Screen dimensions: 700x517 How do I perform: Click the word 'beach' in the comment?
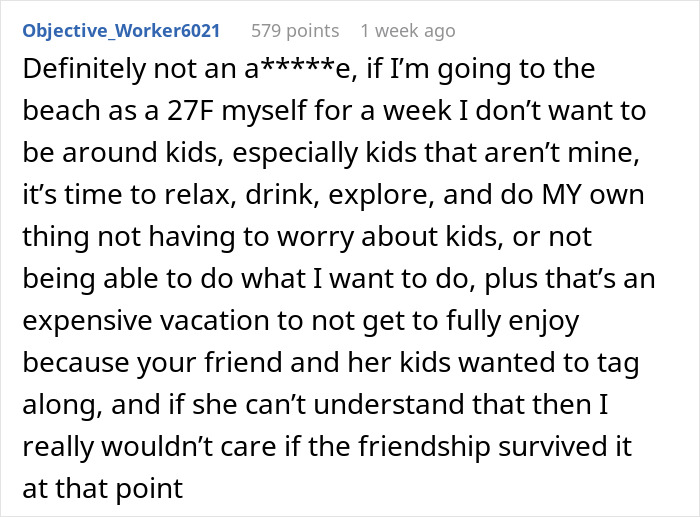click(61, 111)
